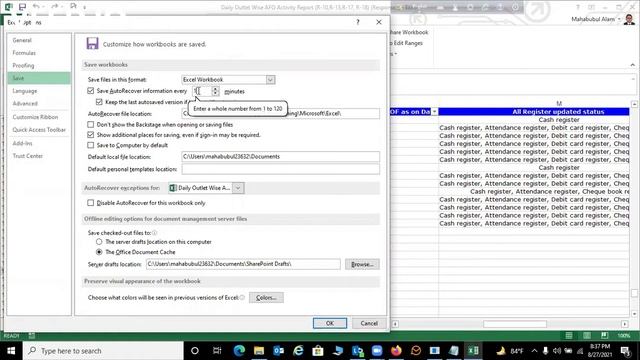
Task: Click the Save icon in Quick Access Toolbar
Action: pyautogui.click(x=22, y=7)
